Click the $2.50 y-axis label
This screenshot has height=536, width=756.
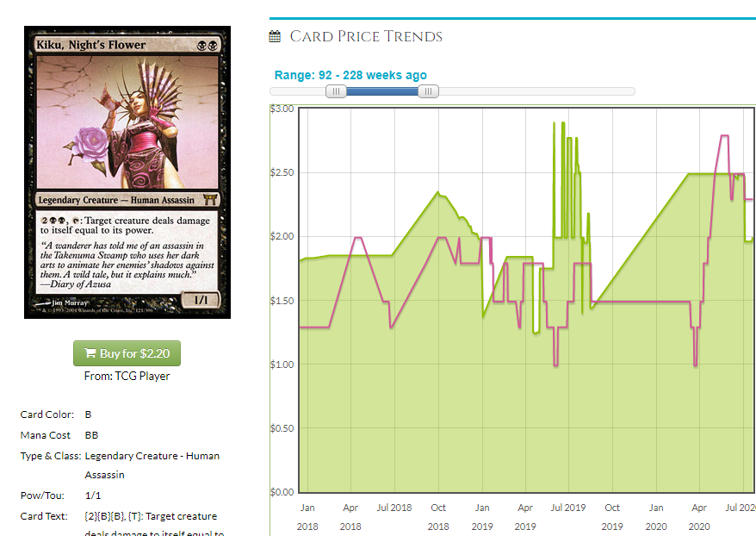282,172
